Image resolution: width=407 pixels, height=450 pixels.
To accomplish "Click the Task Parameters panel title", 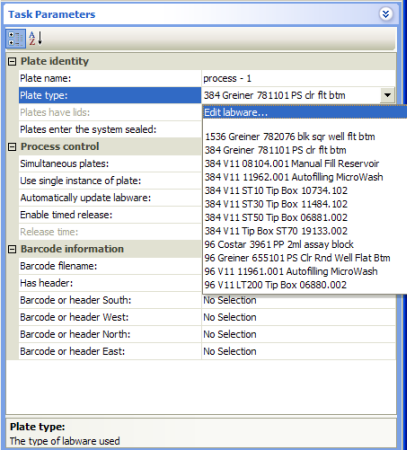I will [52, 14].
